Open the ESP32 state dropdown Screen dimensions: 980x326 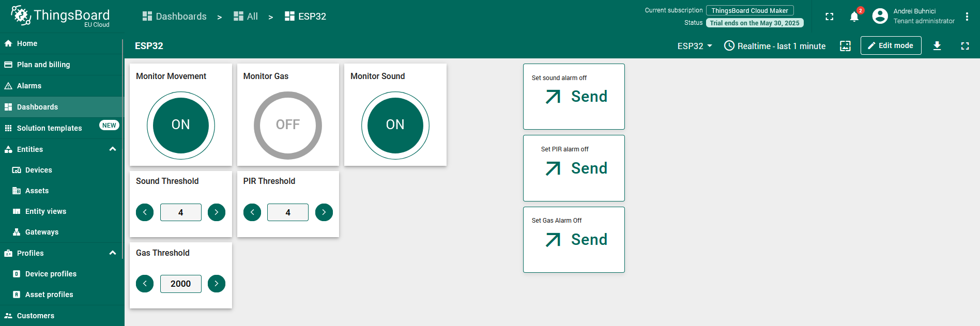click(695, 46)
